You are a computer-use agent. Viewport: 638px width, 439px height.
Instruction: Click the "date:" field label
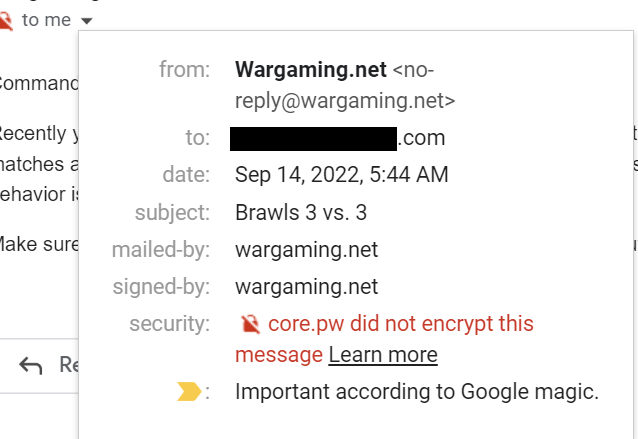[x=186, y=175]
